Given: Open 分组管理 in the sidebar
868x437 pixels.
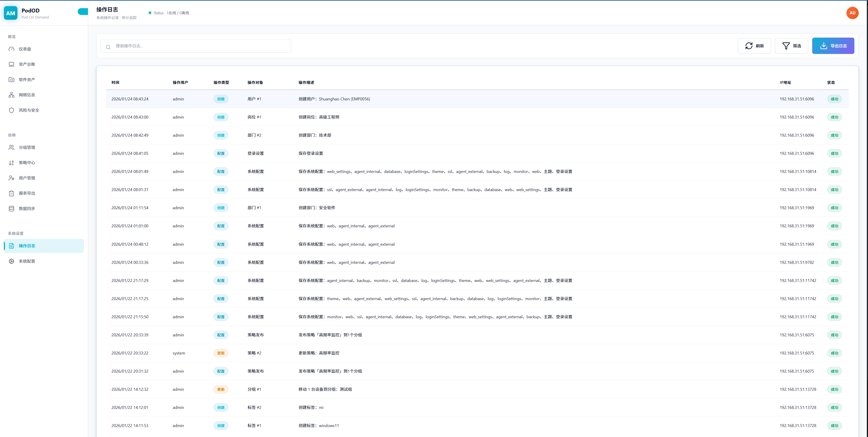Looking at the screenshot, I should (27, 148).
